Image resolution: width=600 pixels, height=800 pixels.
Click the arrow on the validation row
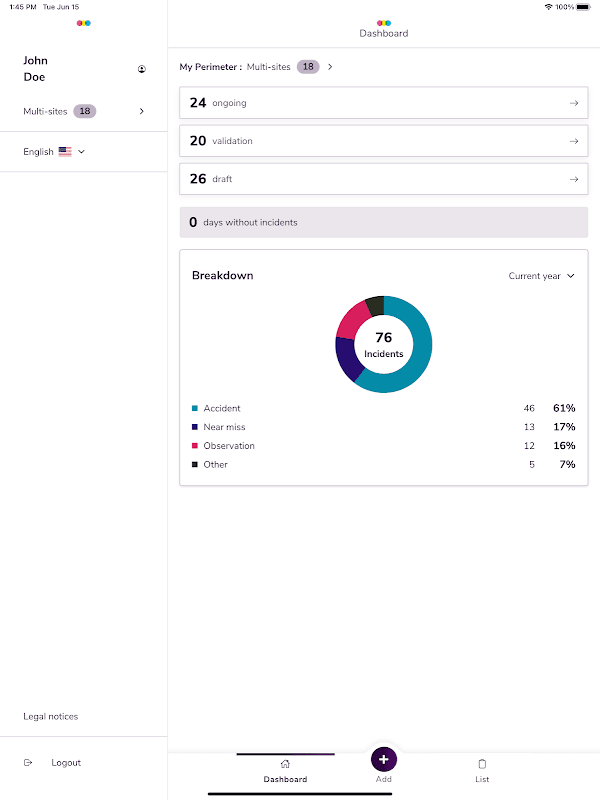click(573, 141)
